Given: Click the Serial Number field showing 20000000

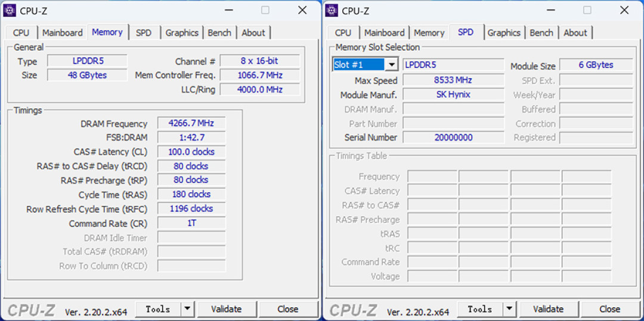Looking at the screenshot, I should [x=453, y=138].
